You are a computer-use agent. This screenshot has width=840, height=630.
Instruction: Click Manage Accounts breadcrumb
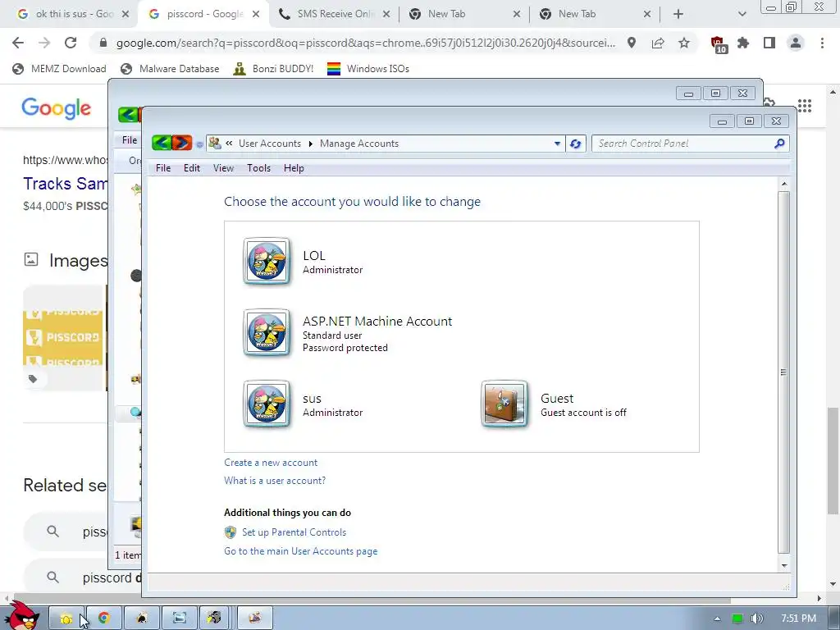[359, 144]
